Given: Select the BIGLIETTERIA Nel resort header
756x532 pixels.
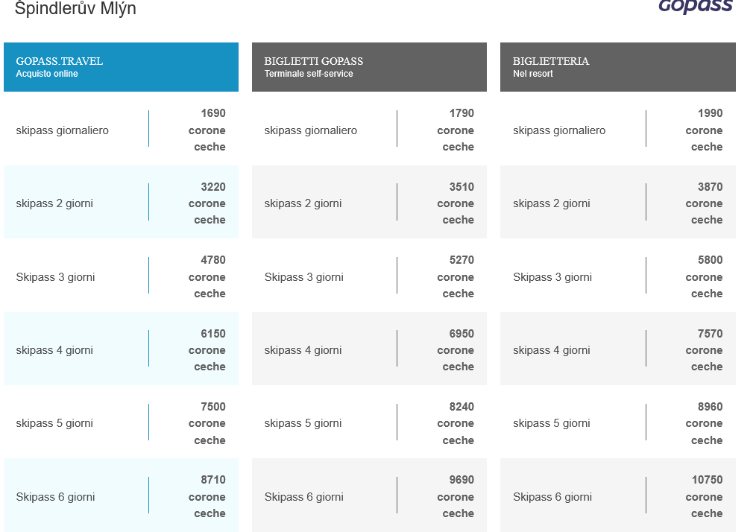Looking at the screenshot, I should tap(617, 67).
